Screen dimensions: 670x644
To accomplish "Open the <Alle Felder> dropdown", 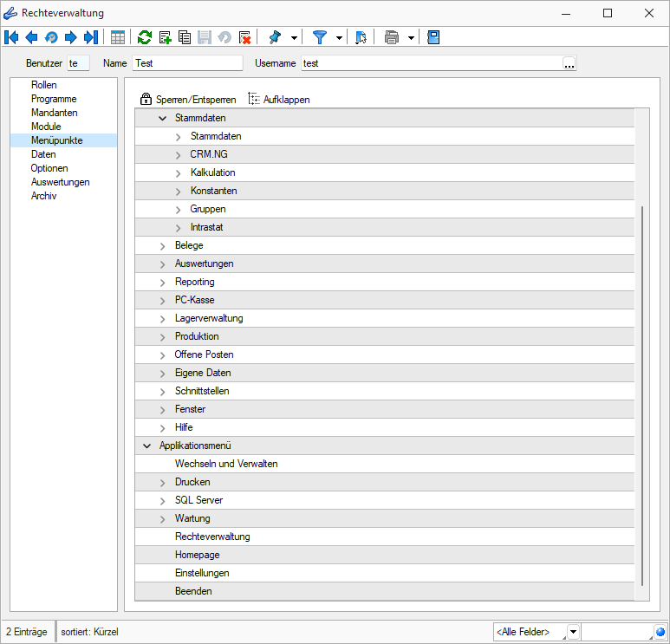I will (573, 632).
